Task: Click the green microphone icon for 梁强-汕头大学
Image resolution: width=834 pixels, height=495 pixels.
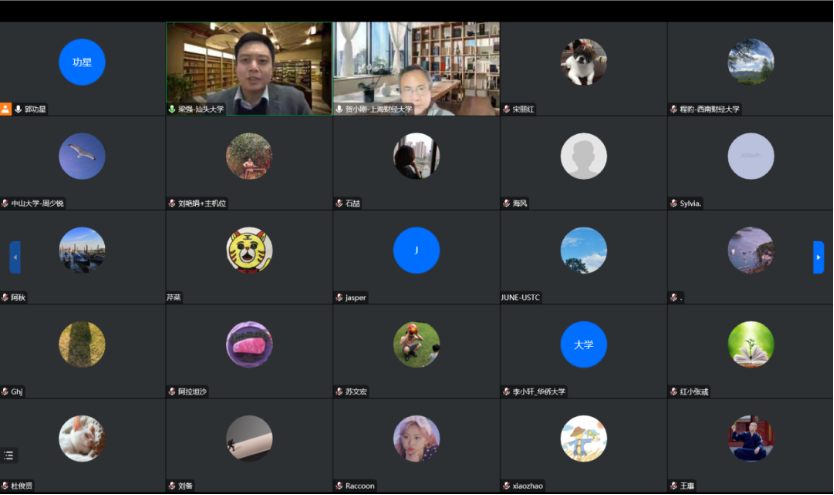Action: tap(172, 109)
